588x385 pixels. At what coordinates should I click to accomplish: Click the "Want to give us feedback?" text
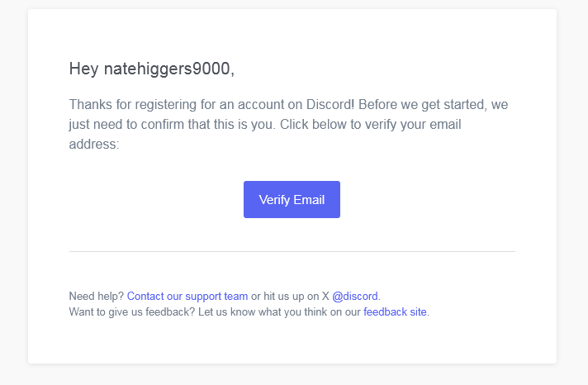click(x=132, y=312)
